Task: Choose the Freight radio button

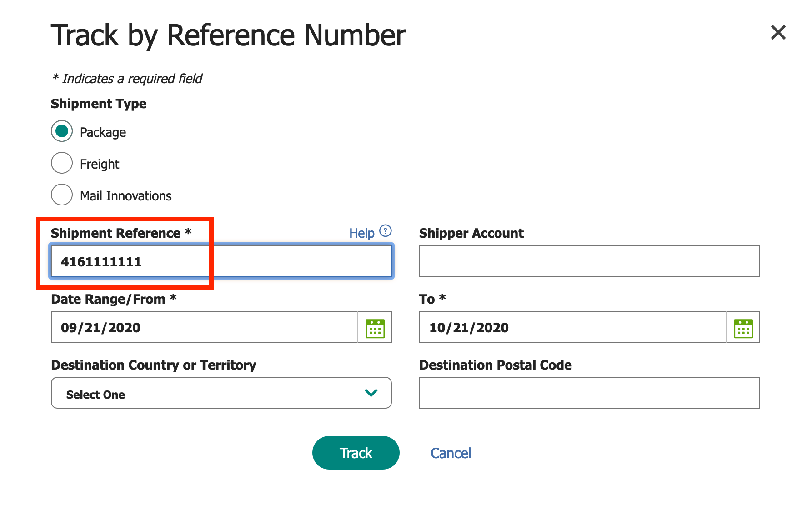Action: [x=62, y=163]
